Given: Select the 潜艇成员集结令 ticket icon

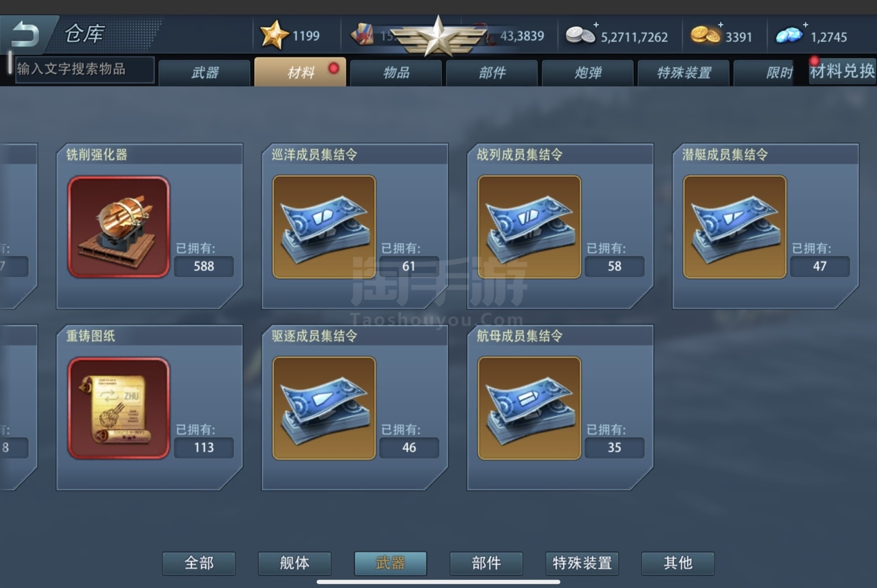Looking at the screenshot, I should [735, 227].
